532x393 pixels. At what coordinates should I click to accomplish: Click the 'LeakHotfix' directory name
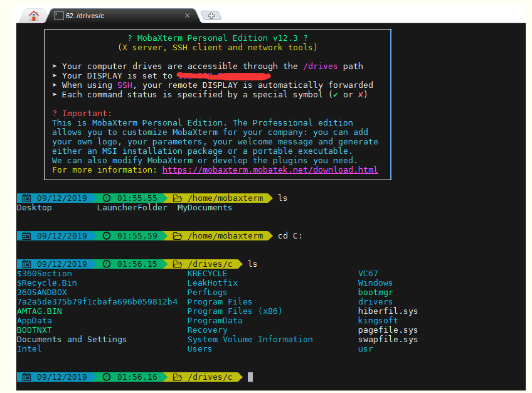coord(213,283)
